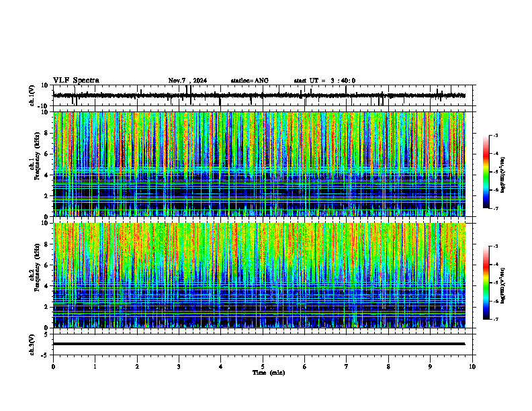Click the "station=ANG" header label
Screen dimensions: 532x411
pyautogui.click(x=249, y=81)
